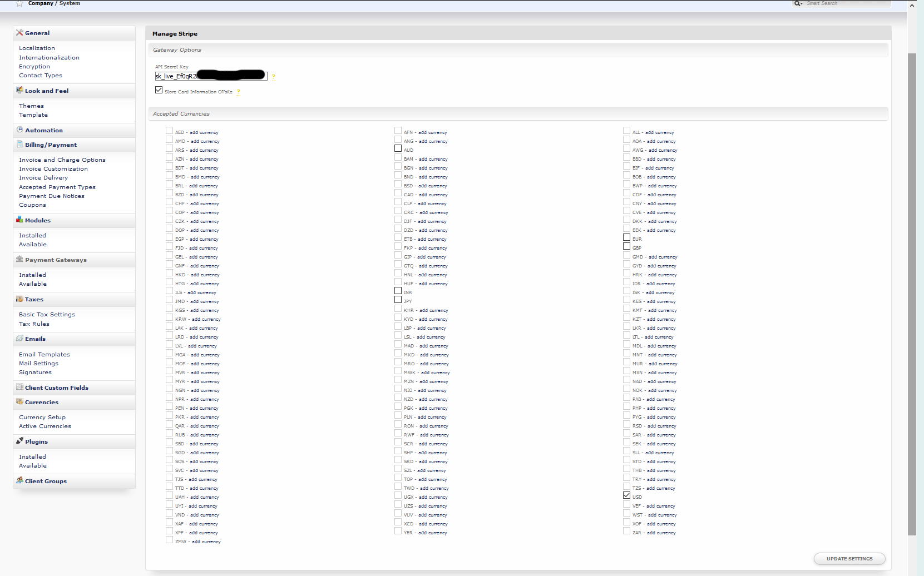The image size is (924, 576).
Task: Enable the JPY currency checkbox
Action: [x=398, y=299]
